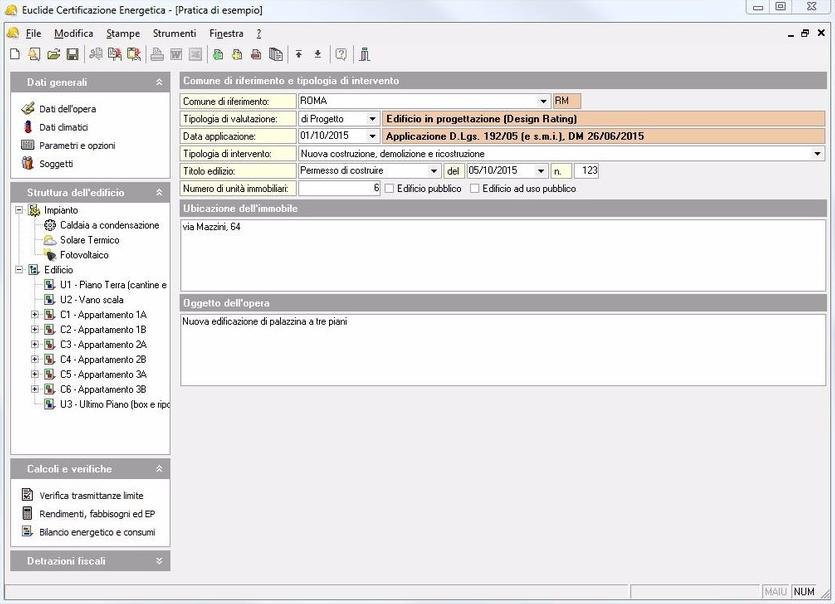Image resolution: width=835 pixels, height=604 pixels.
Task: Toggle Edificio ad uso pubblico checkbox
Action: pyautogui.click(x=476, y=188)
